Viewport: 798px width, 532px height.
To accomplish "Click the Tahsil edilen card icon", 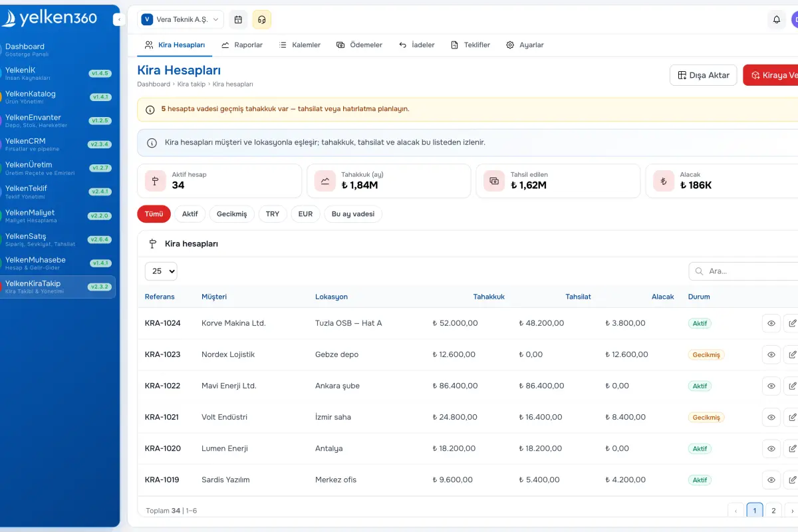I will [494, 181].
